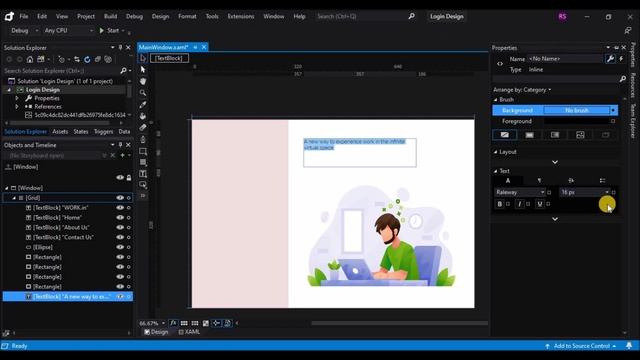
Task: Open the Arrange by: Category dropdown
Action: (x=522, y=90)
